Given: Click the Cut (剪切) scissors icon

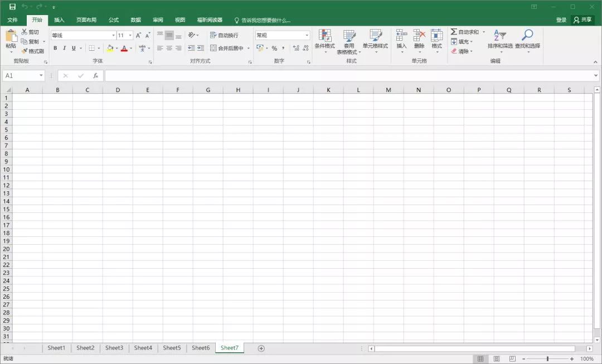Looking at the screenshot, I should click(25, 32).
